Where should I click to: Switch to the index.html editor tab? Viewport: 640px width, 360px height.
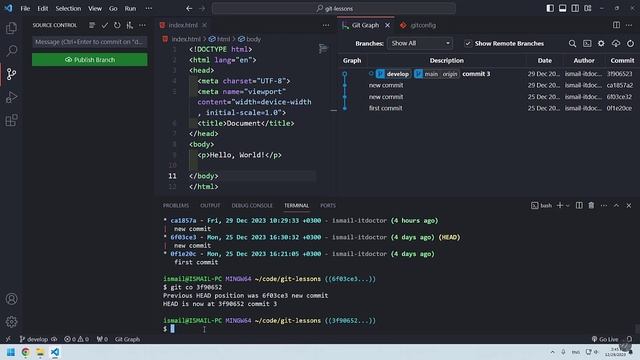pos(183,25)
